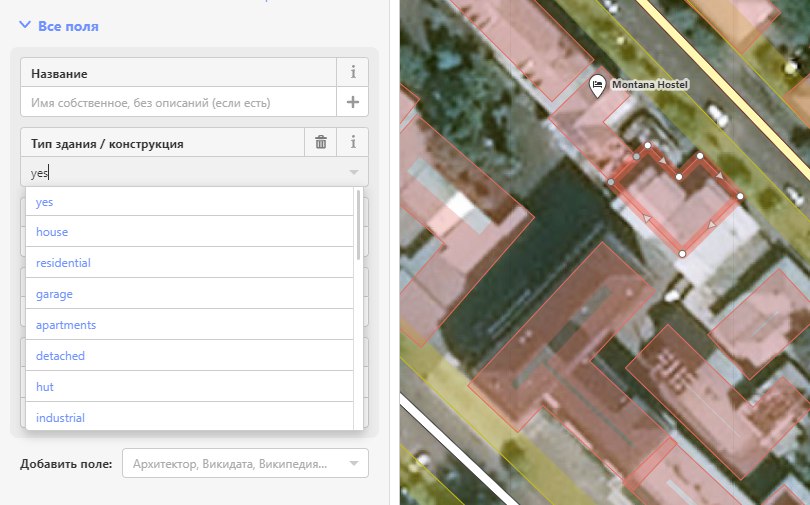
Task: Select 'house' in the dropdown list
Action: click(190, 231)
